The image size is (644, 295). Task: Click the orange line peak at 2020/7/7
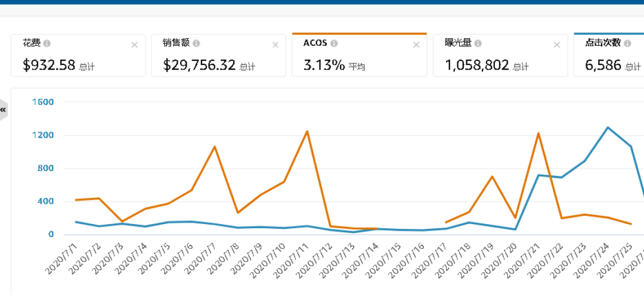click(x=214, y=147)
